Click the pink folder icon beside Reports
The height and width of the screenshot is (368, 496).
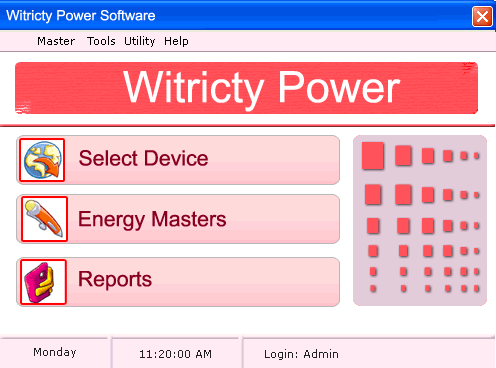click(43, 282)
